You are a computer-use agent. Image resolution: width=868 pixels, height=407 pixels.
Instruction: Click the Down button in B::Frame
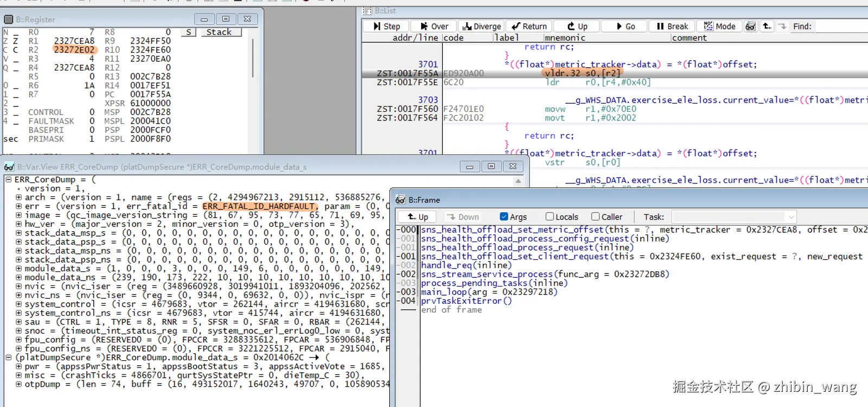click(463, 217)
